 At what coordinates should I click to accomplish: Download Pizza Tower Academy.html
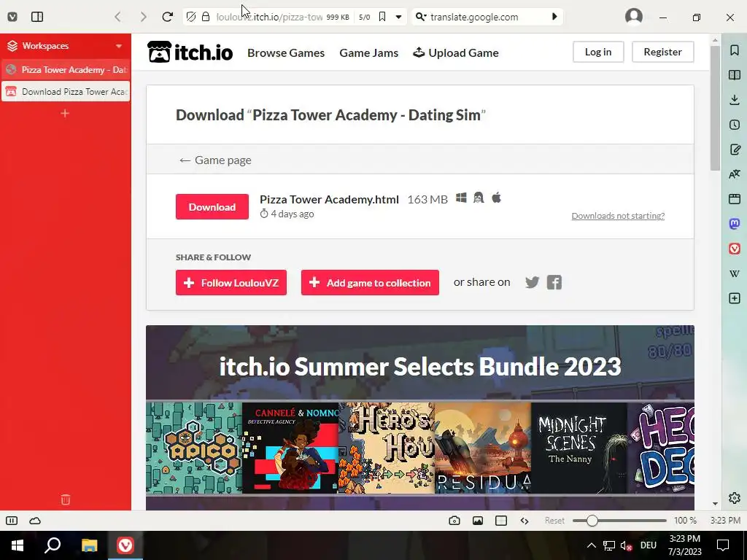tap(212, 206)
